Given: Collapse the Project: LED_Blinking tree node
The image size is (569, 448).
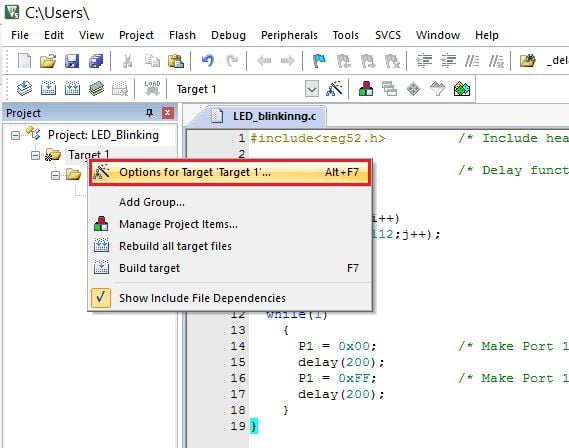Looking at the screenshot, I should [x=15, y=136].
